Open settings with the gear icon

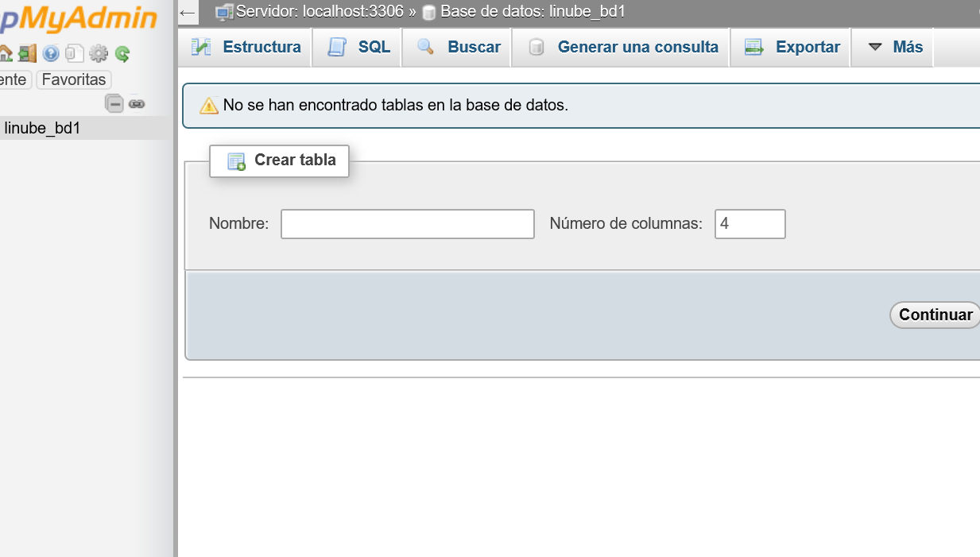[98, 53]
